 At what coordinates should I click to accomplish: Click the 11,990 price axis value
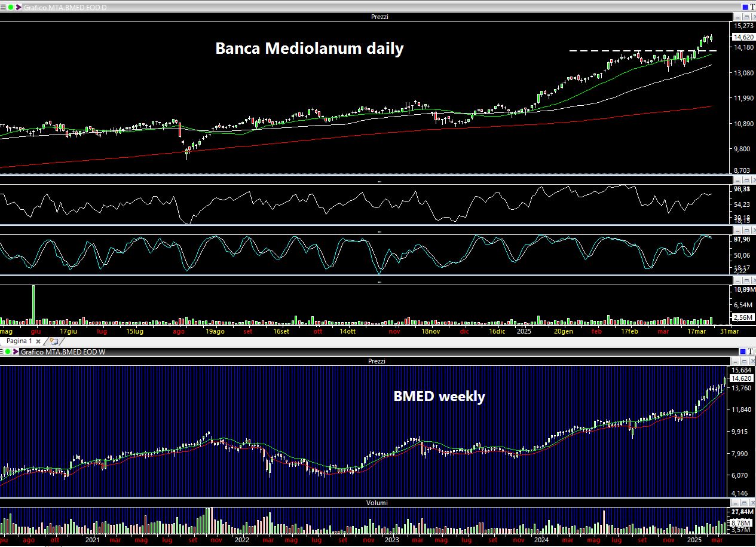tap(743, 99)
